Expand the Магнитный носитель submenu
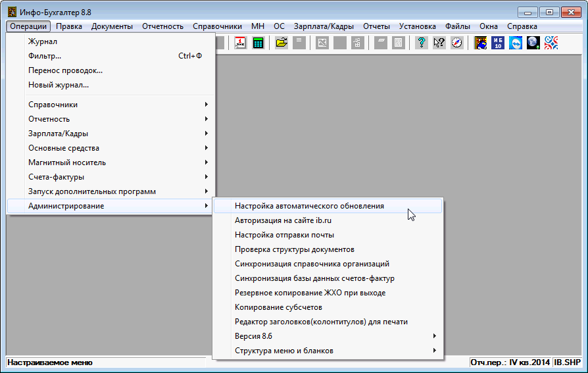This screenshot has height=373, width=588. point(110,162)
